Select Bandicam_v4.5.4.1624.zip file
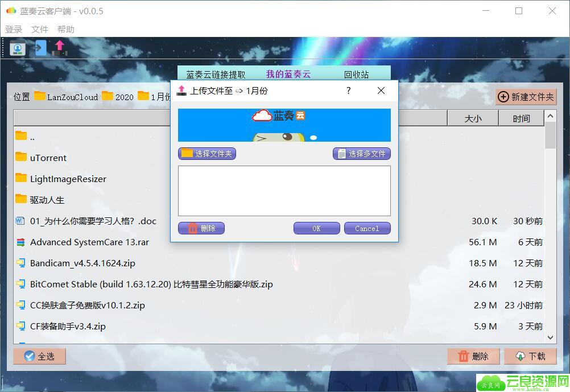Screen dimensions: 570x392 [279, 263]
